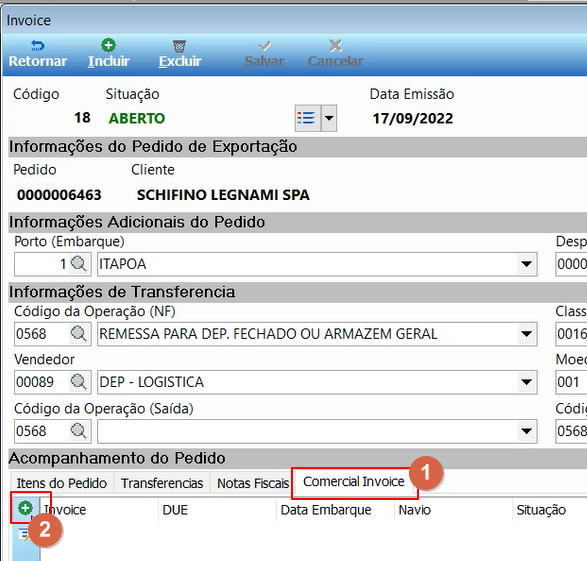Click the client name SCHIFINO LEGNAMI SPA

(223, 195)
